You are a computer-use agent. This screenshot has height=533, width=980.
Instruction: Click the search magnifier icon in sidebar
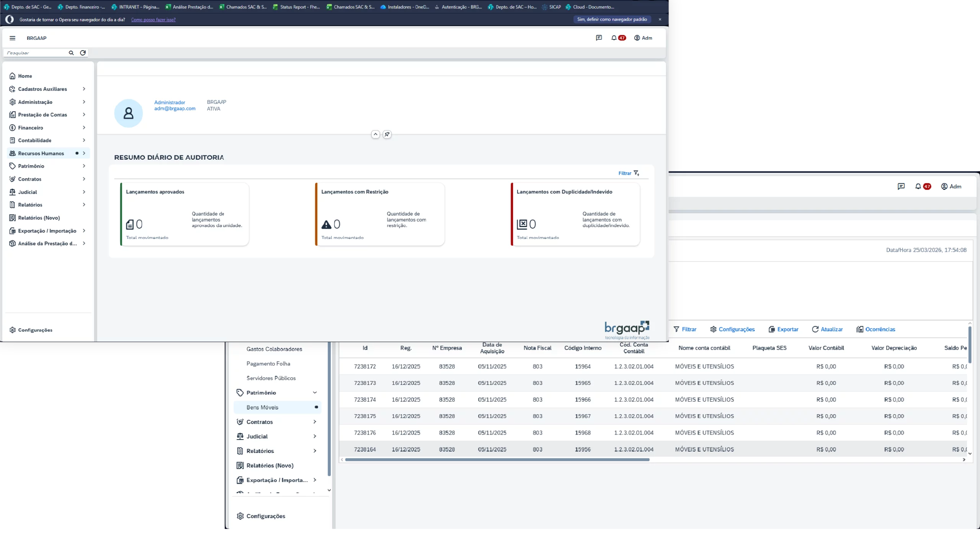coord(71,53)
